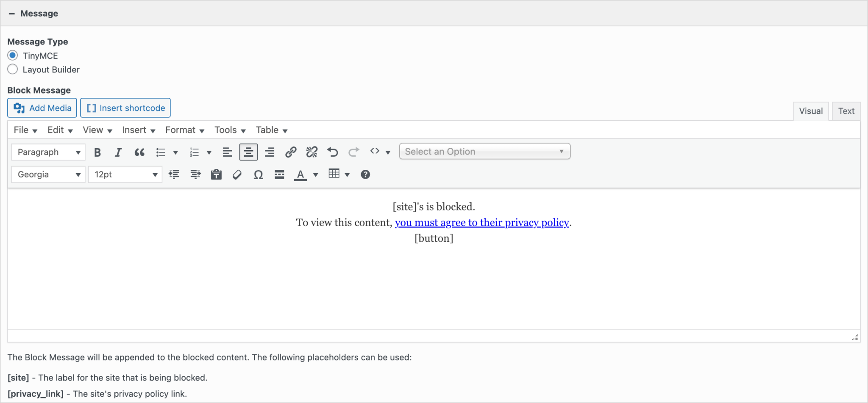Screen dimensions: 868x403
Task: Click the Insert shortcode button
Action: click(125, 108)
